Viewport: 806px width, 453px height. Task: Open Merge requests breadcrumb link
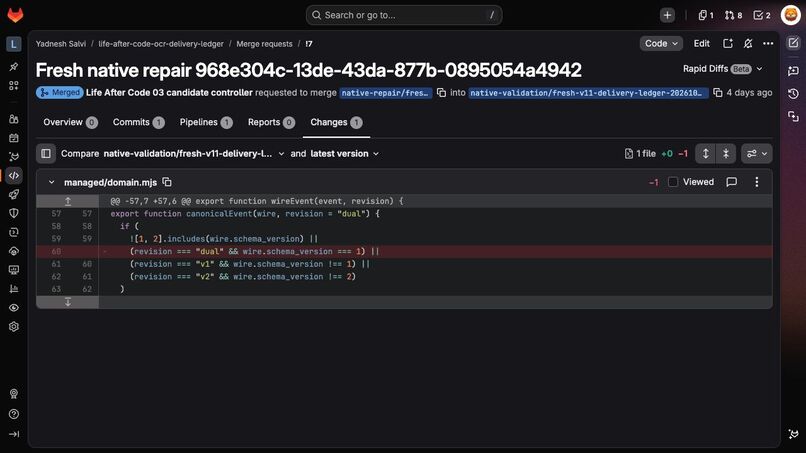click(x=264, y=44)
